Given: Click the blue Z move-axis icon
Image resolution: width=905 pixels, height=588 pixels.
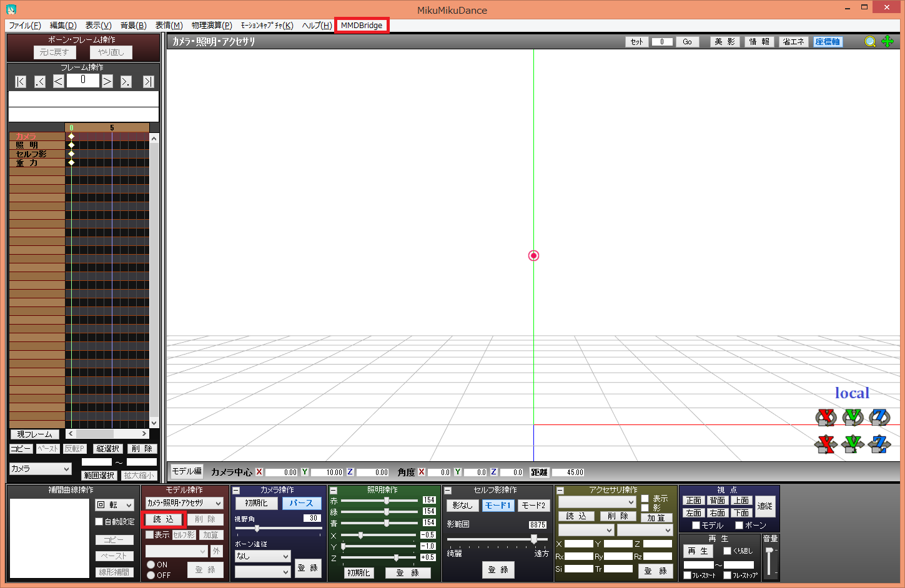Looking at the screenshot, I should point(879,444).
